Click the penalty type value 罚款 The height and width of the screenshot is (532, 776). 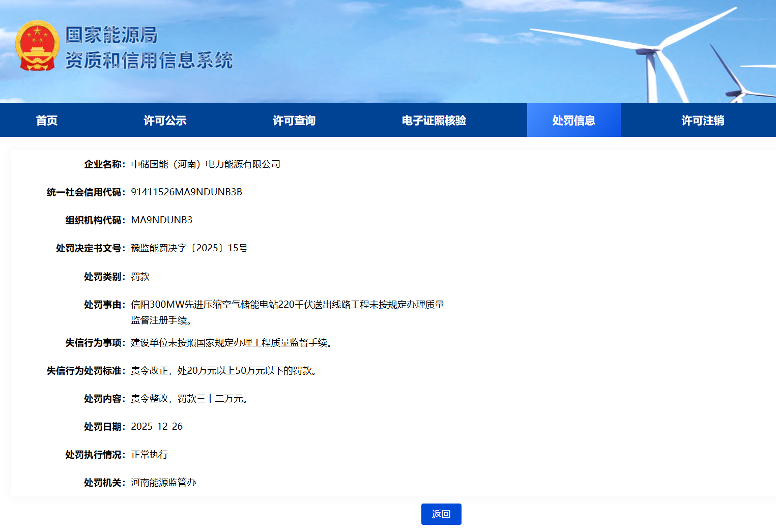click(x=140, y=277)
